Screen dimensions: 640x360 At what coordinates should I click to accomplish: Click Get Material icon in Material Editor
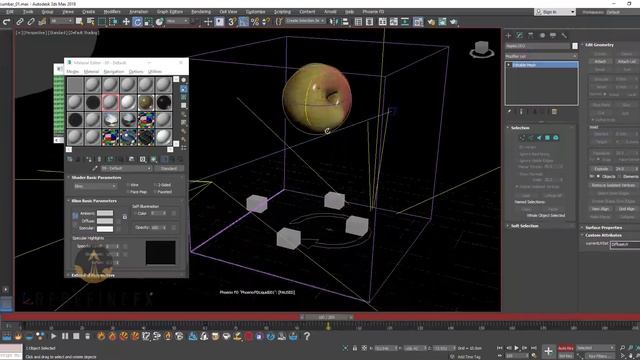[x=70, y=159]
